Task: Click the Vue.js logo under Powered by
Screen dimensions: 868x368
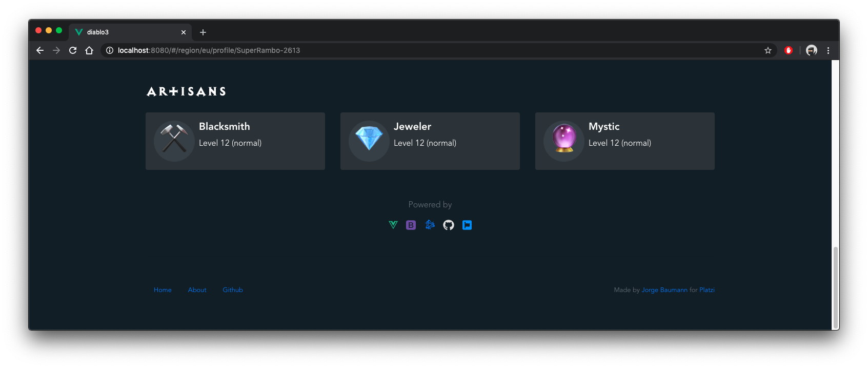Action: tap(393, 225)
